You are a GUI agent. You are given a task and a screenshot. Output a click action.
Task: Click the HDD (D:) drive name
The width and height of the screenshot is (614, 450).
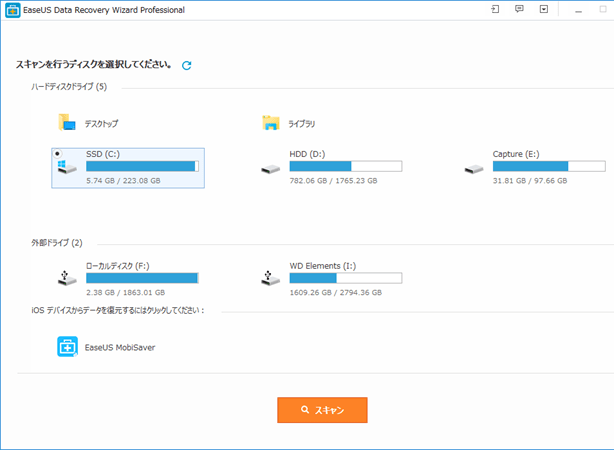(307, 154)
